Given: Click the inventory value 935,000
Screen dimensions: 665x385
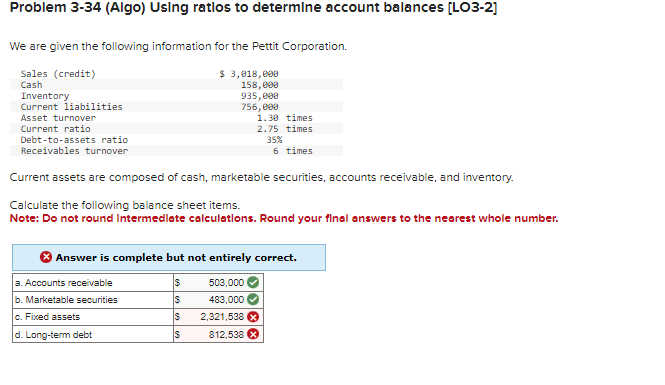Looking at the screenshot, I should tap(260, 96).
